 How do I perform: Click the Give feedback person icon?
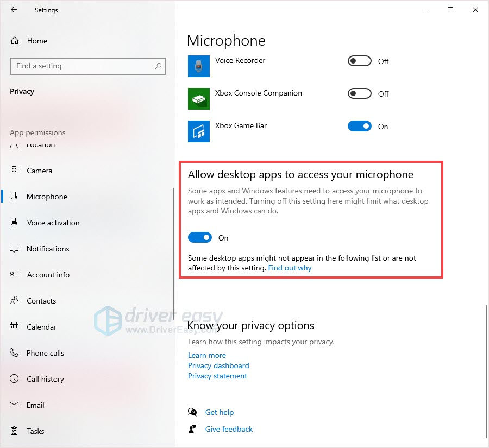192,429
